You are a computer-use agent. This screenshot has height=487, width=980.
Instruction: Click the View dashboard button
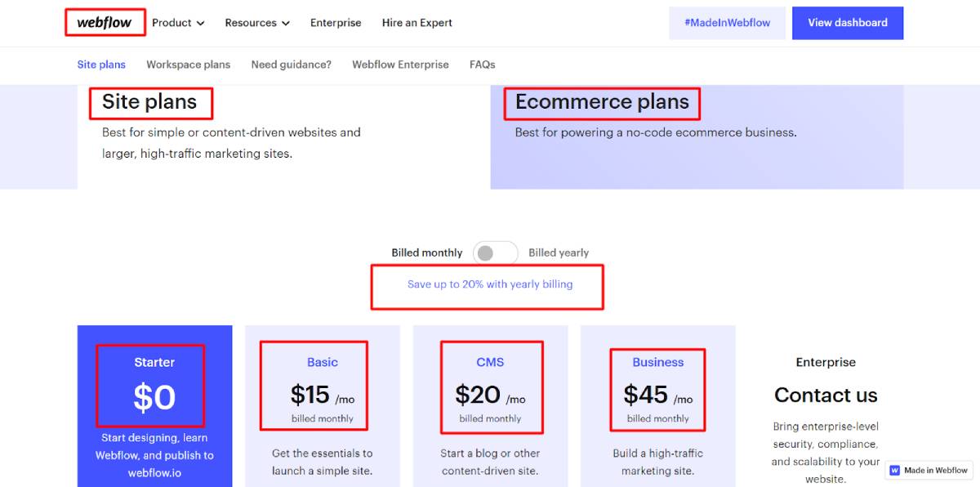[848, 23]
